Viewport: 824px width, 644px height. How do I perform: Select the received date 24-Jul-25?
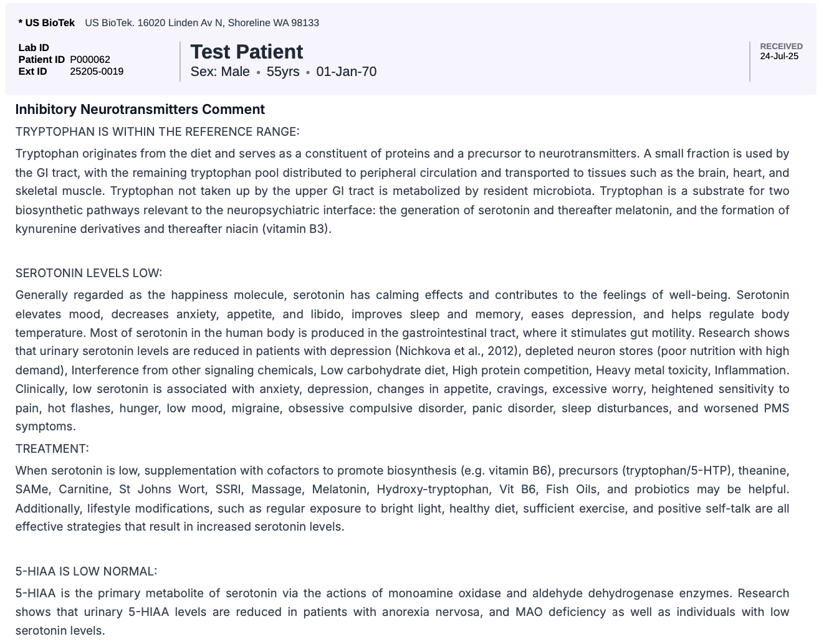[778, 56]
